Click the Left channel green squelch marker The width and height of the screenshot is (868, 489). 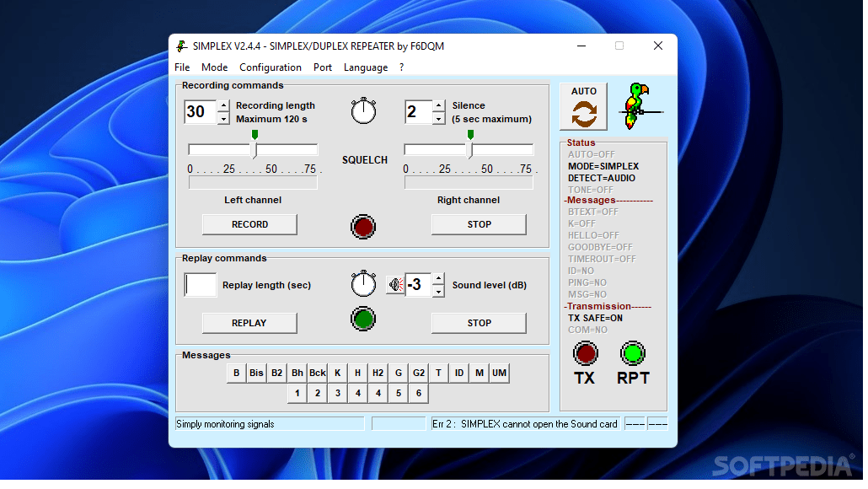[255, 135]
